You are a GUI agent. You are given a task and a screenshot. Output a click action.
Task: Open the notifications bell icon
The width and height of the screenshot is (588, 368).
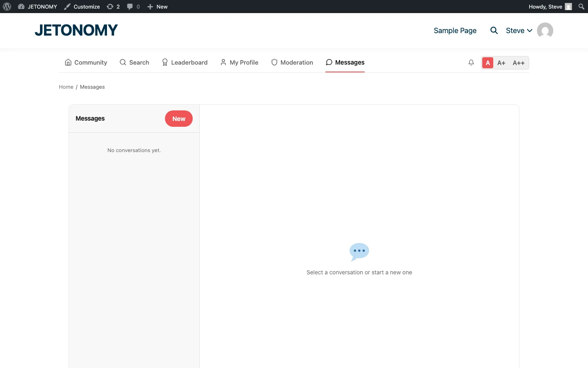coord(471,63)
